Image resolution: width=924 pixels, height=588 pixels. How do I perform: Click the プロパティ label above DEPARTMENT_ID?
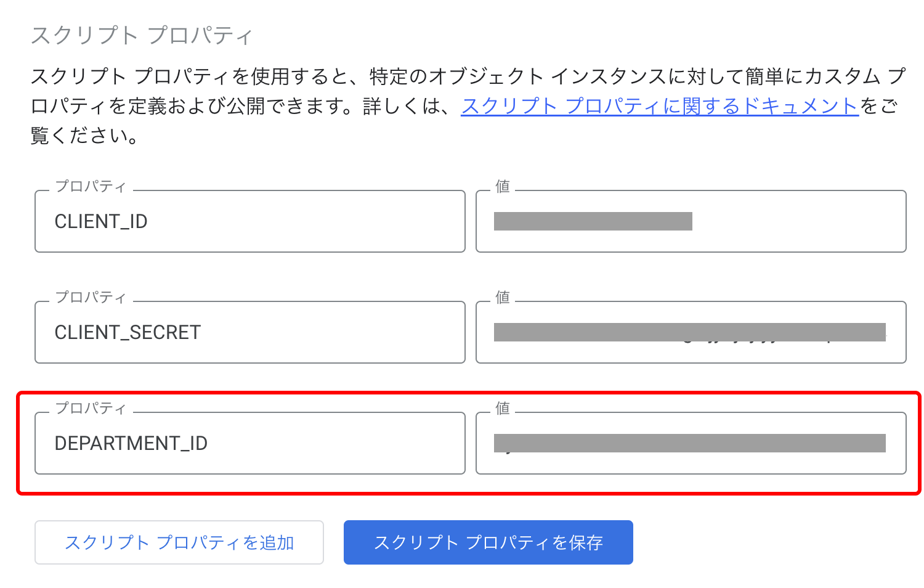click(91, 408)
